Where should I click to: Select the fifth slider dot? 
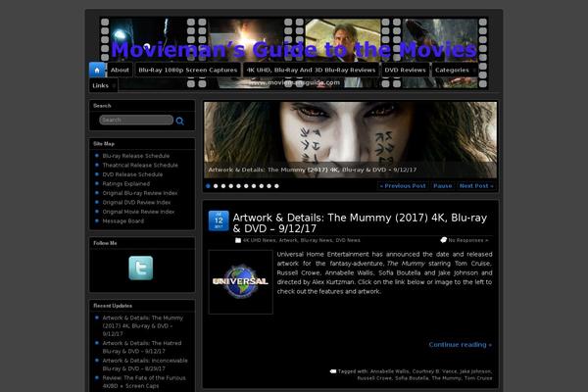click(238, 186)
